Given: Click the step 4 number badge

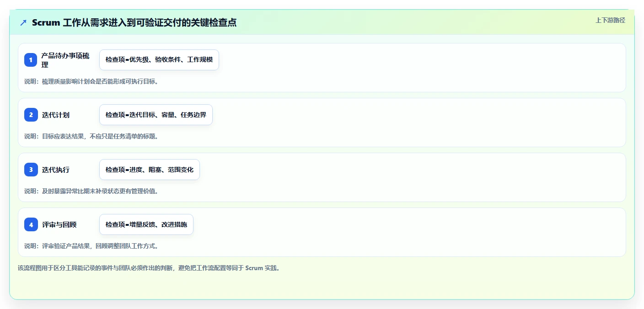Looking at the screenshot, I should [x=31, y=224].
